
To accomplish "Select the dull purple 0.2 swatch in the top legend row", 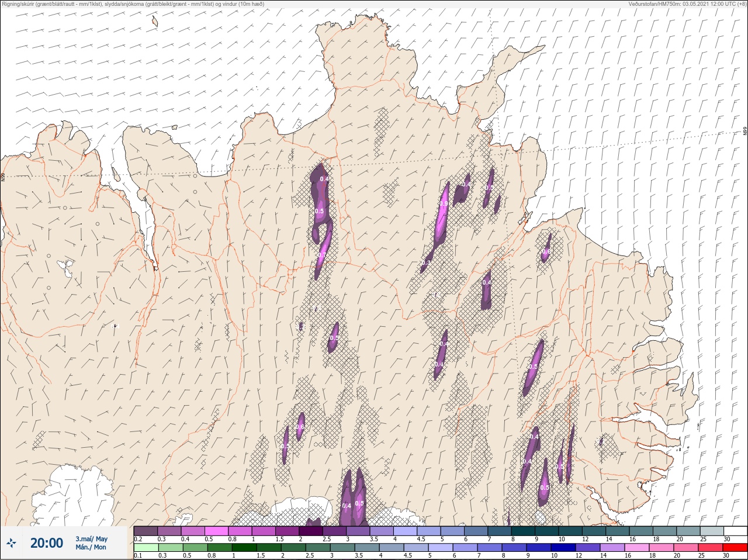I will (x=146, y=531).
